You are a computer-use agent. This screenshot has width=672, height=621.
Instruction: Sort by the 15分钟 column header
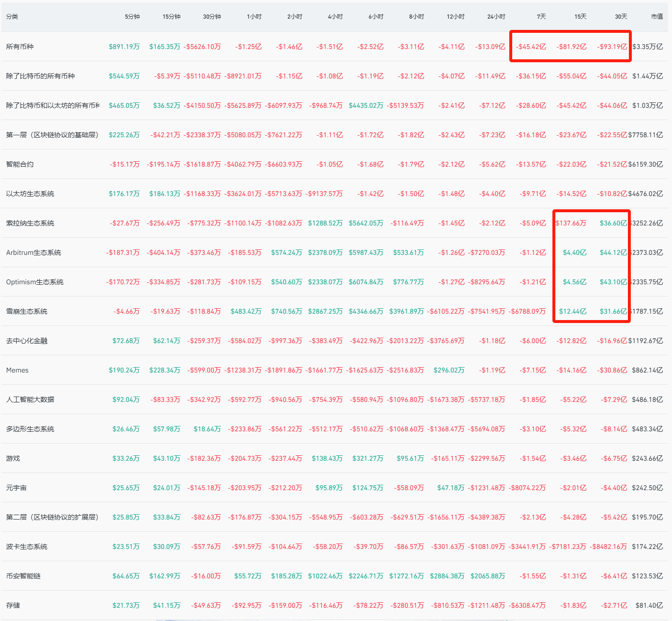(172, 17)
